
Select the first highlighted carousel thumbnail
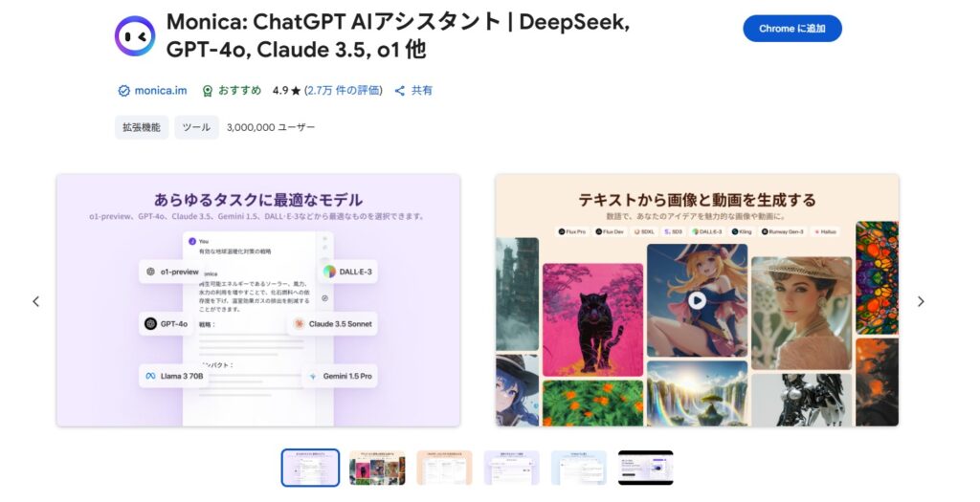[311, 468]
